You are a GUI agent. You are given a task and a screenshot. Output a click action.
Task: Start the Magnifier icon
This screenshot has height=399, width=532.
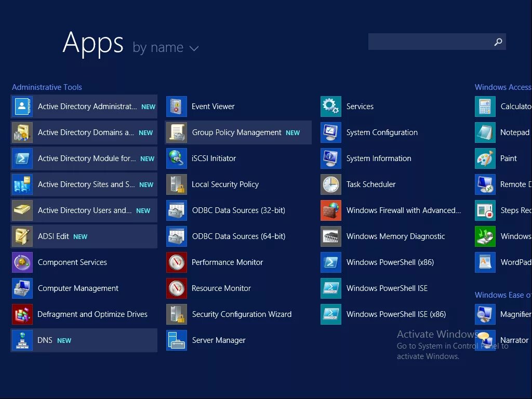click(485, 314)
